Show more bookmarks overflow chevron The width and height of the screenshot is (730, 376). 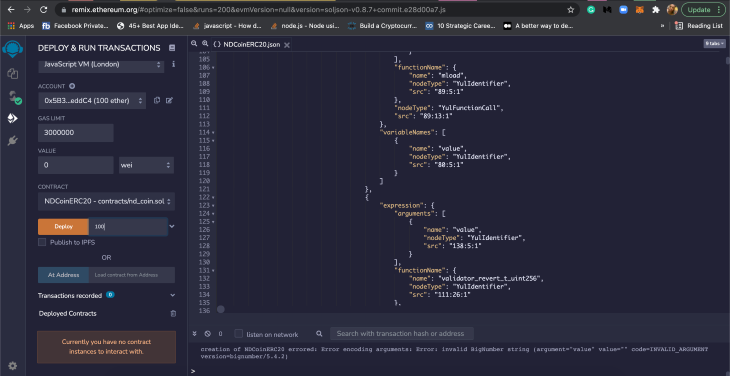(x=662, y=26)
